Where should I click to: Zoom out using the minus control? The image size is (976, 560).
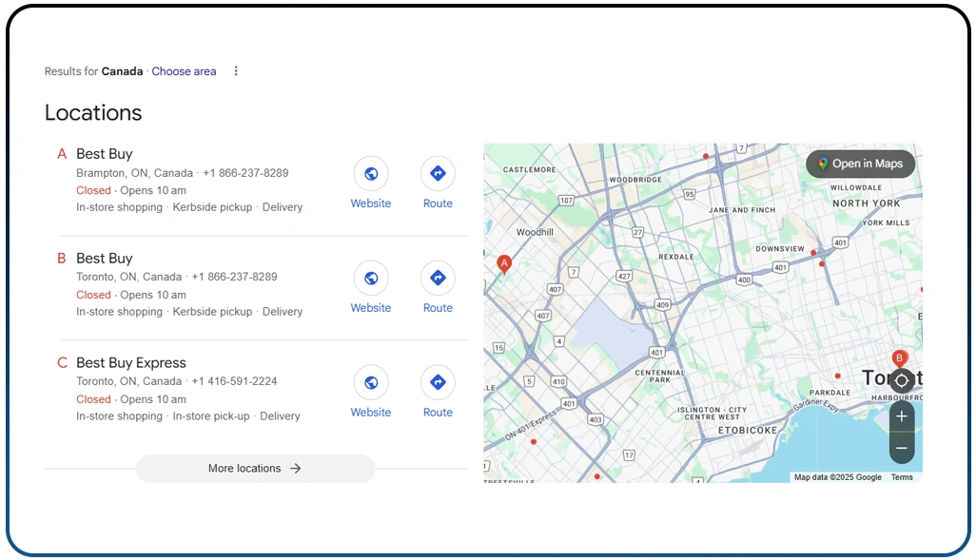901,448
